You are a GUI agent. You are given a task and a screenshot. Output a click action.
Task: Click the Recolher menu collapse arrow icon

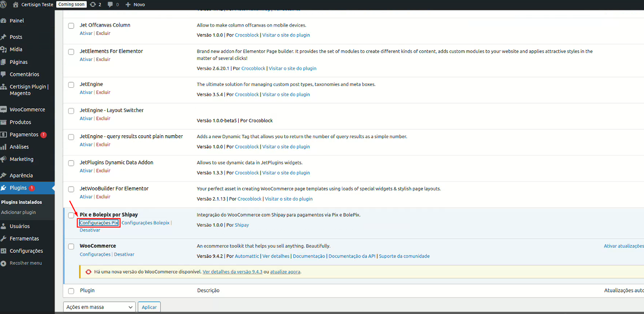click(3, 263)
